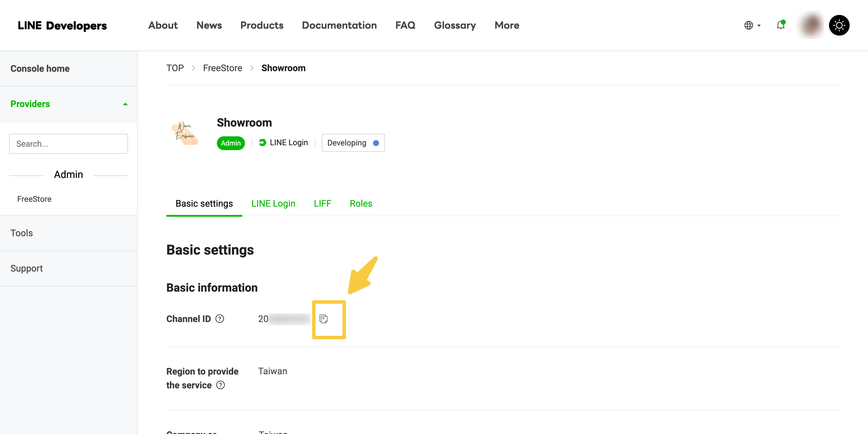Click the notification bell icon

tap(781, 25)
